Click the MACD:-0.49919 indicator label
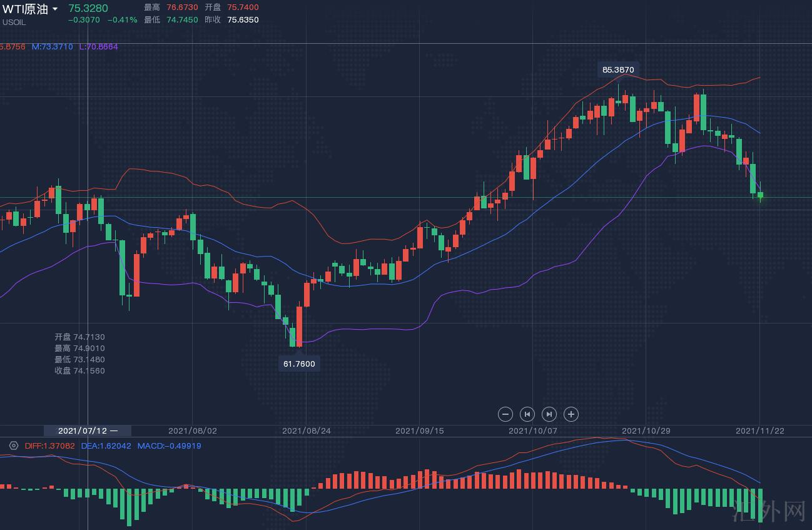The height and width of the screenshot is (530, 812). [x=169, y=446]
